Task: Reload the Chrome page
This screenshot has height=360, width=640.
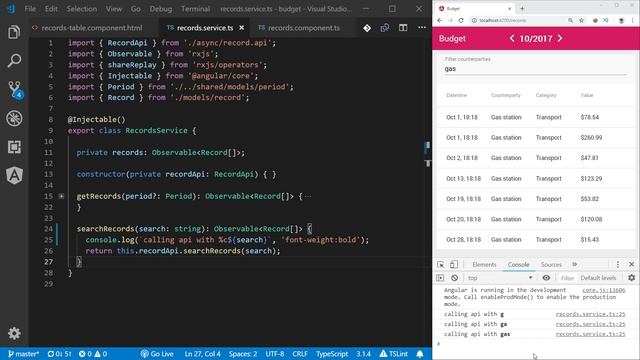Action: (461, 20)
